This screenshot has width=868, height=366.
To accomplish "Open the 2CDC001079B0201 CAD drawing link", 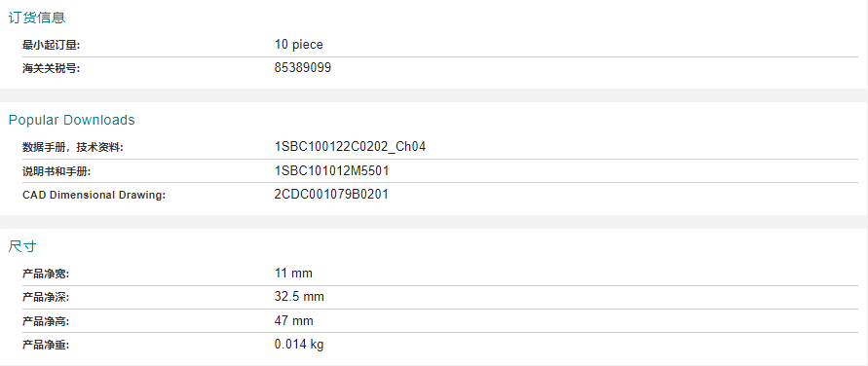I will click(331, 195).
